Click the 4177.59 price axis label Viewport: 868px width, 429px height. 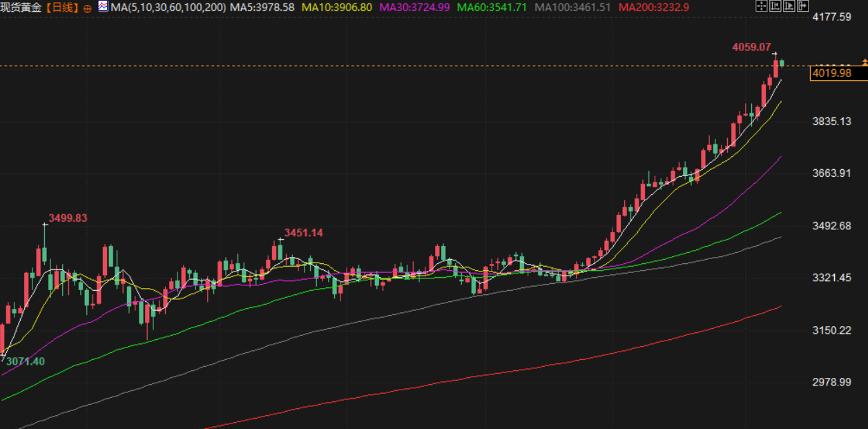coord(831,17)
